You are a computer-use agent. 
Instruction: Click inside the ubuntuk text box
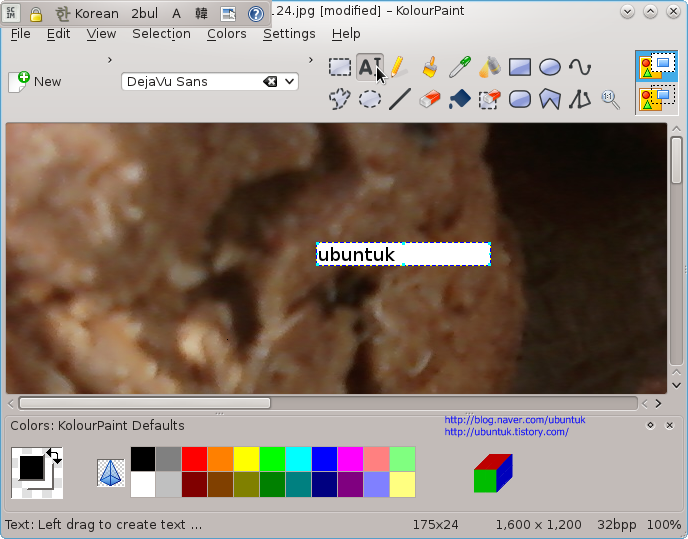tap(403, 254)
